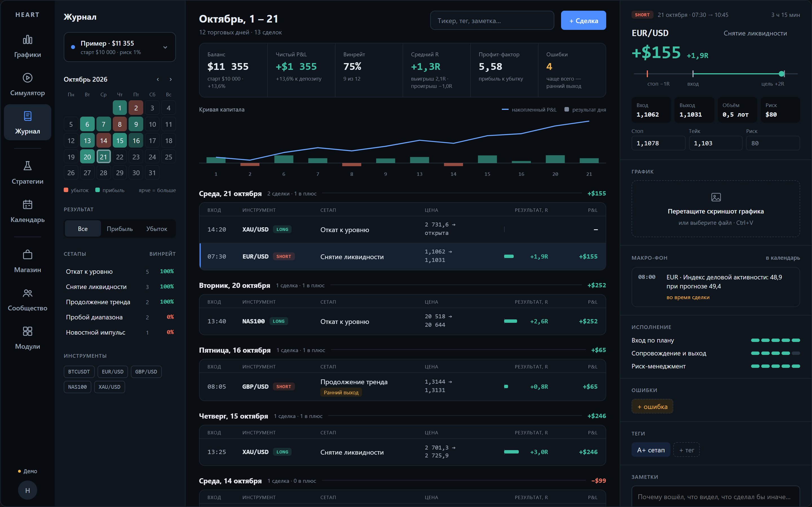Open the Симулятор play icon
The image size is (812, 507).
[28, 78]
